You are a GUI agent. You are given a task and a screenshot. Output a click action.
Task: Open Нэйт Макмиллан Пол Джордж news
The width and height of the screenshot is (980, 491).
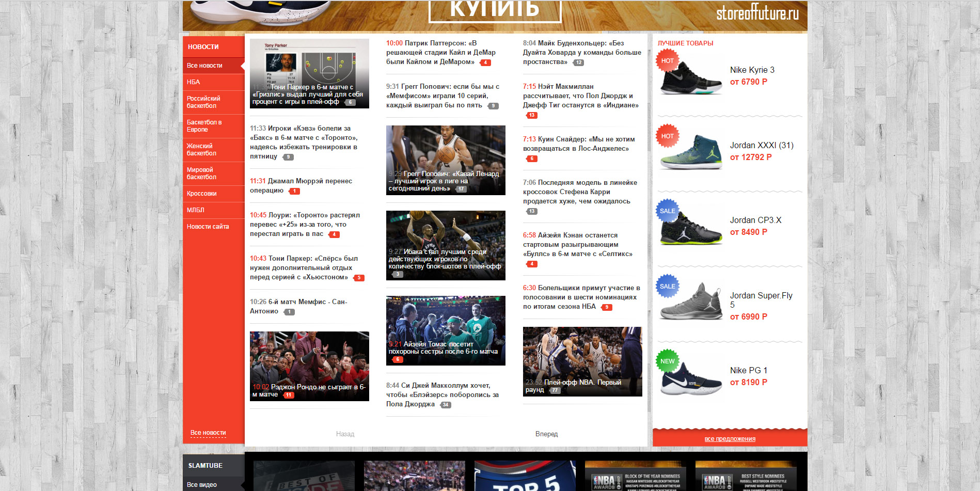581,96
